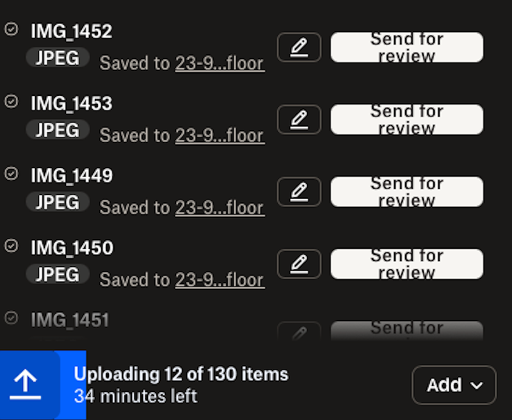Open the saved folder link for IMG_1452

tap(220, 64)
